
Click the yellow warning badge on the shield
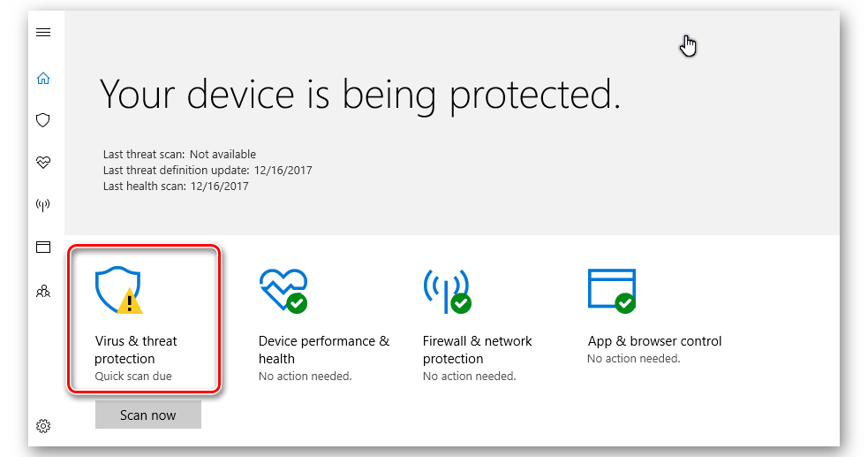130,301
